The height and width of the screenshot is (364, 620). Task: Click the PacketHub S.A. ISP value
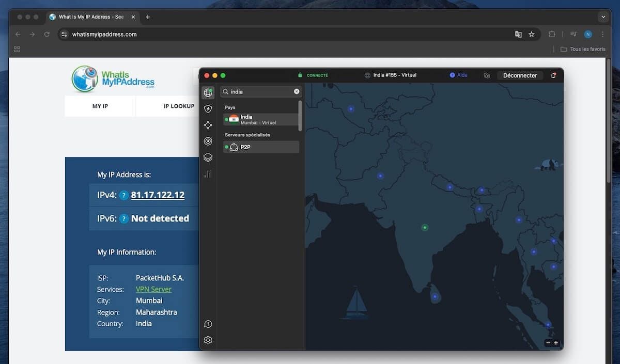[x=160, y=278]
